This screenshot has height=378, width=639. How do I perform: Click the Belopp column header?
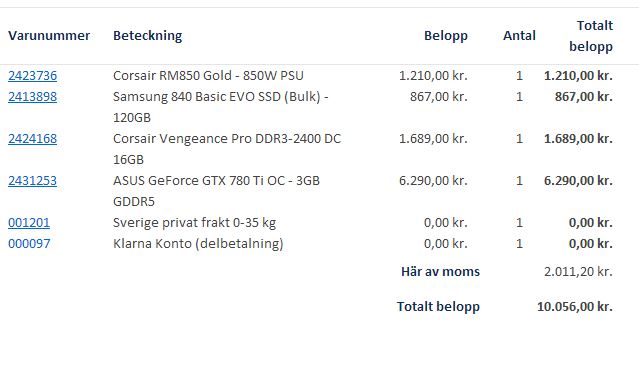[x=446, y=36]
